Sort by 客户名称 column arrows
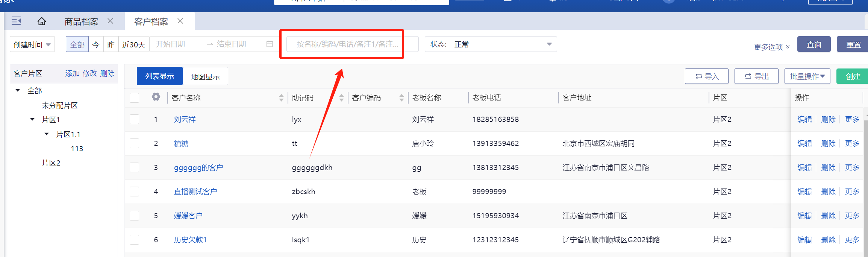Image resolution: width=868 pixels, height=257 pixels. tap(281, 98)
